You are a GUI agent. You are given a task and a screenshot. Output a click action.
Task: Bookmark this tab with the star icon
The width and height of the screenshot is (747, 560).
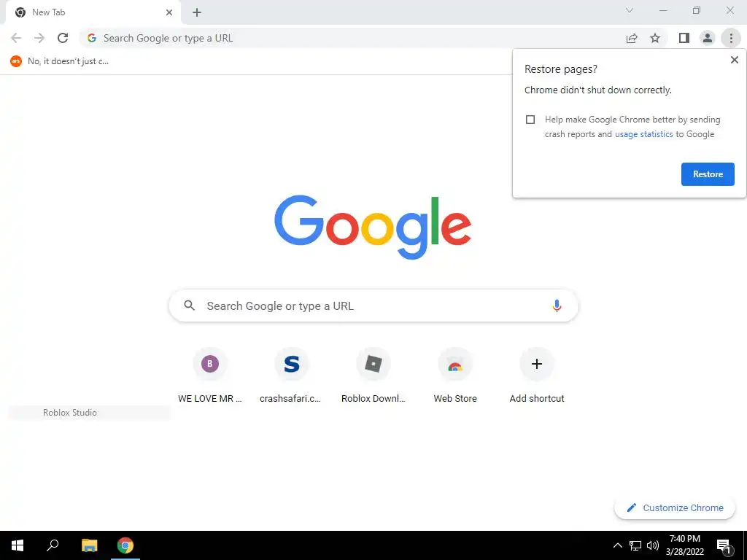(655, 38)
